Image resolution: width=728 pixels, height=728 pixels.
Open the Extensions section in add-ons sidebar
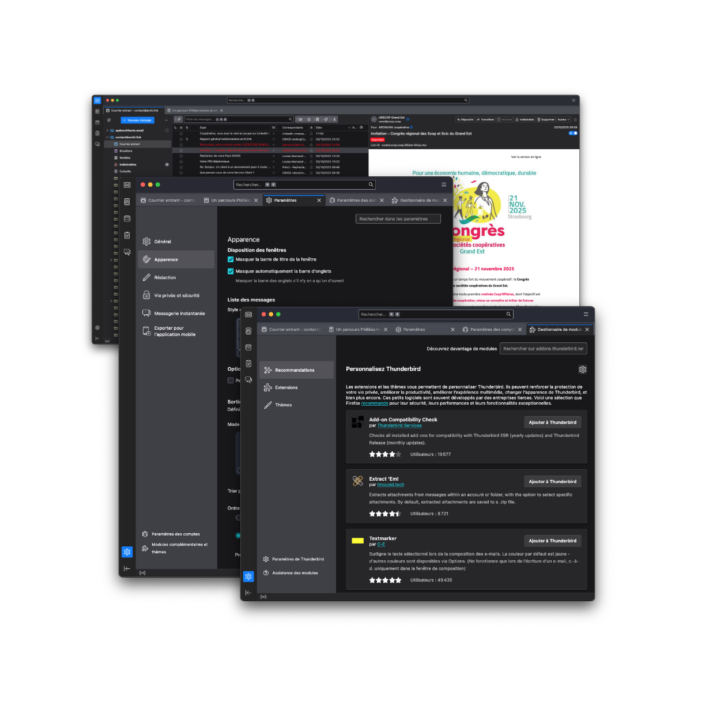click(286, 387)
